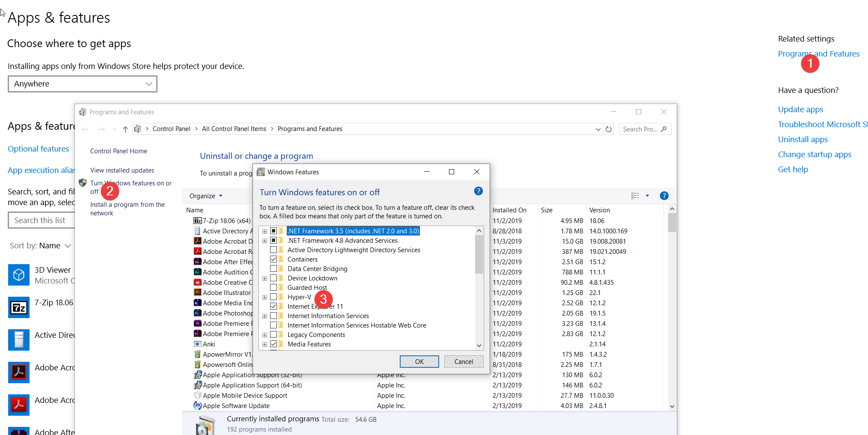868x435 pixels.
Task: Uncheck the Containers feature checkbox
Action: coord(273,259)
